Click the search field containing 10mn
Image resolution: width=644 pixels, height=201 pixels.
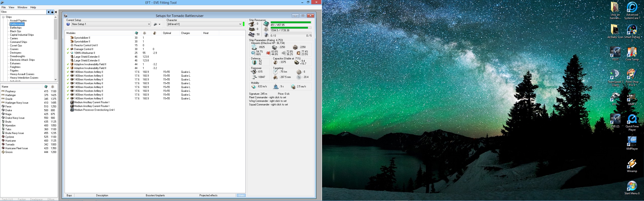tap(23, 12)
